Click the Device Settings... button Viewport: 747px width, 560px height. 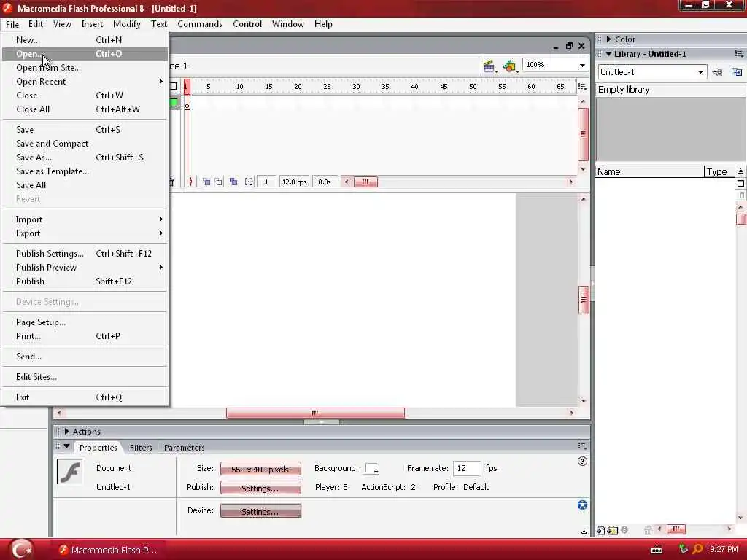point(260,511)
